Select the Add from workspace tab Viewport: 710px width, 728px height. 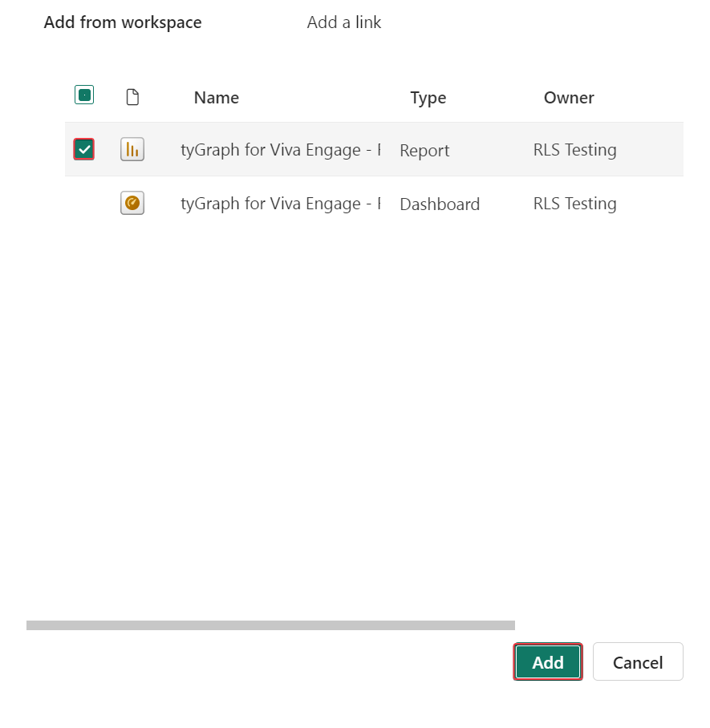[x=122, y=22]
